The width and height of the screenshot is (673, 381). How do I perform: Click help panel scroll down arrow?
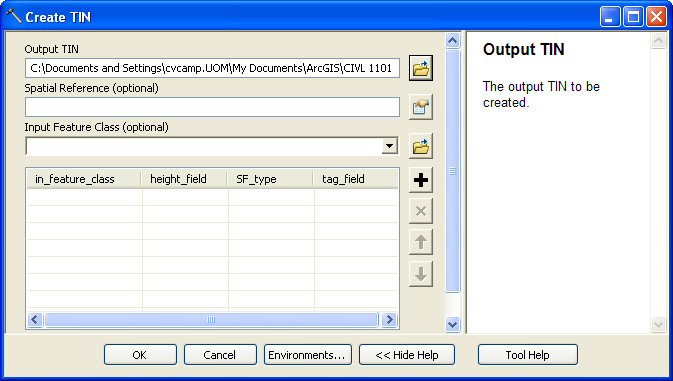[x=658, y=324]
